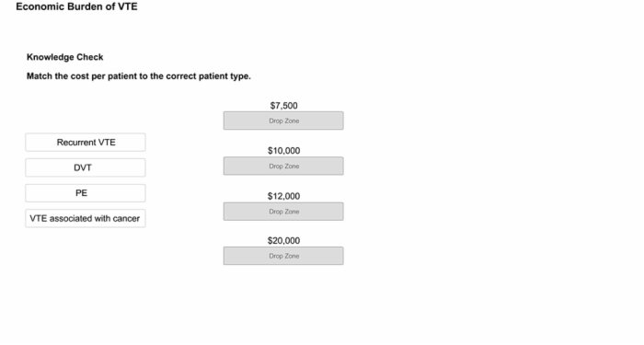Pick the card labeled with two letters PE
The width and height of the screenshot is (644, 345).
(x=86, y=193)
